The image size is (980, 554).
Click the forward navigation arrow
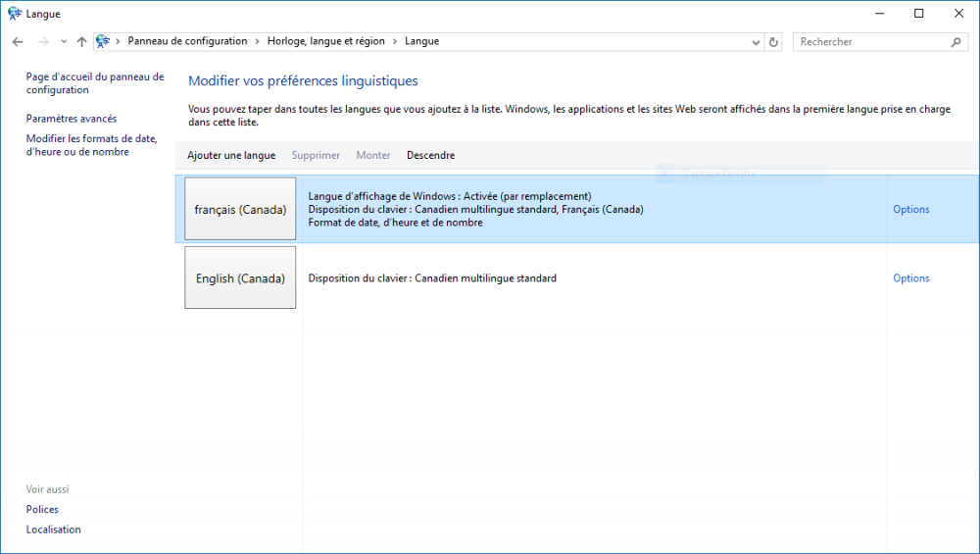43,42
